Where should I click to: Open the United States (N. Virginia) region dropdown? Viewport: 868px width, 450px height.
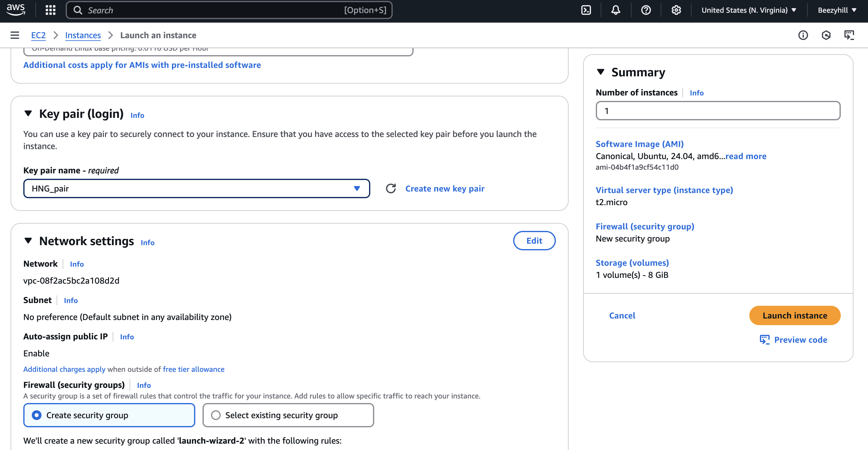pos(749,10)
